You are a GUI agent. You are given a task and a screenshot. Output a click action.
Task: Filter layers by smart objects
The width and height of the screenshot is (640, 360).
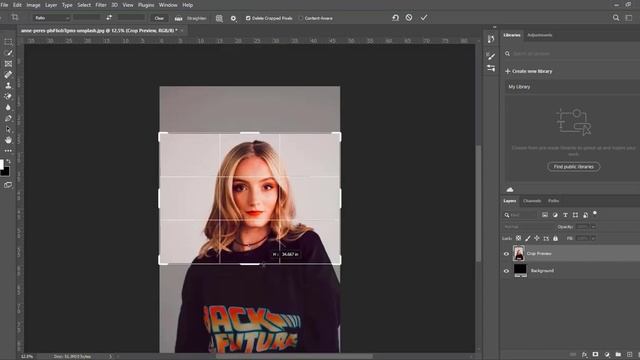(x=585, y=215)
